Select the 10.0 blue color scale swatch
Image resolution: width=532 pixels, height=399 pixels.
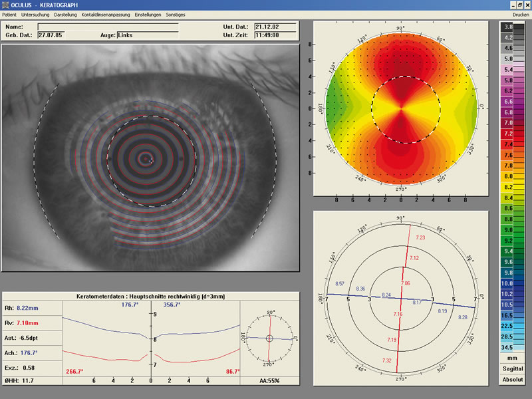click(507, 283)
